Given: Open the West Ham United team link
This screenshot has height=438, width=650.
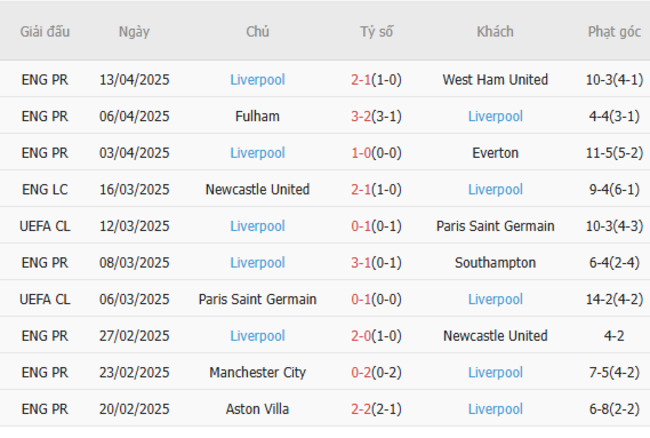Looking at the screenshot, I should pyautogui.click(x=495, y=80).
